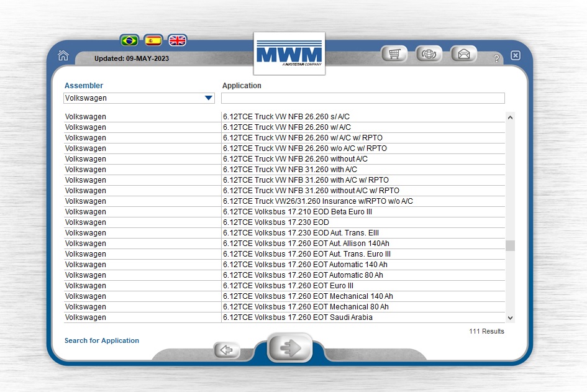Click the 111 Results count
This screenshot has width=587, height=392.
coord(486,331)
